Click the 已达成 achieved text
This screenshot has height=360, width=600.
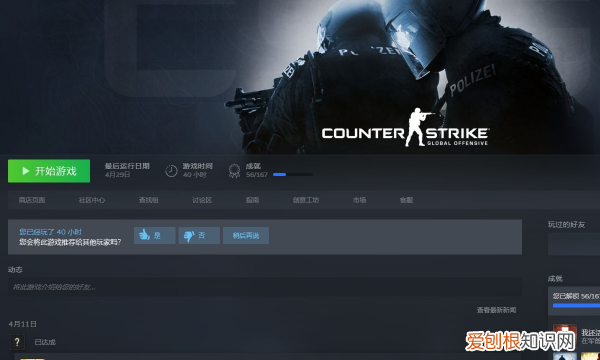(x=45, y=342)
